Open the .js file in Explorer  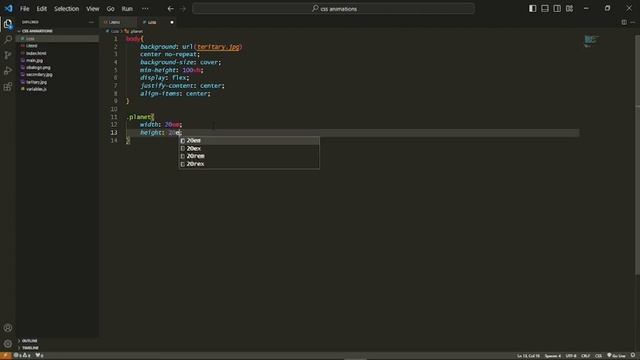[x=57, y=89]
